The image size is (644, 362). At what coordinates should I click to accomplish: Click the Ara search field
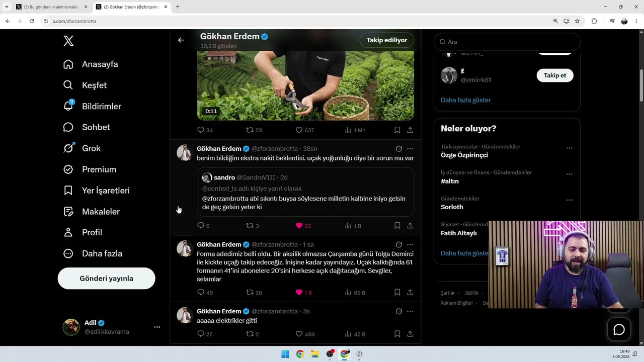[x=507, y=42]
